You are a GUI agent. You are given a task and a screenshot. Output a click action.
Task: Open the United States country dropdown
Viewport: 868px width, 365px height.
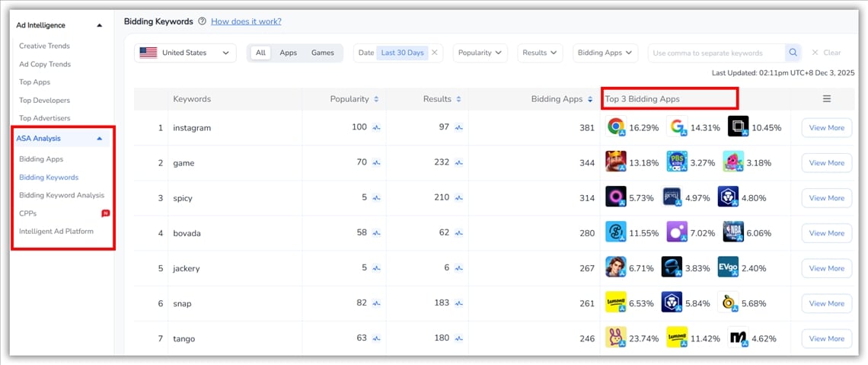[x=185, y=53]
